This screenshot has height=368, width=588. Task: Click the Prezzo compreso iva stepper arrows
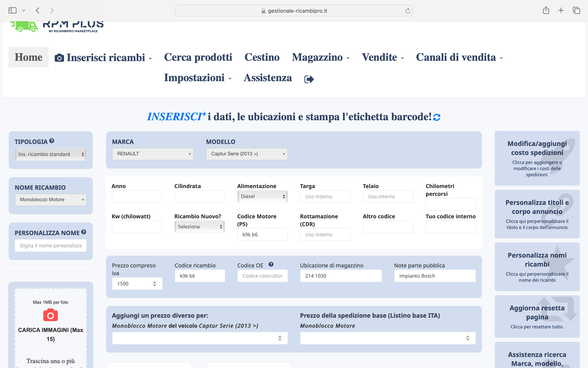[155, 284]
